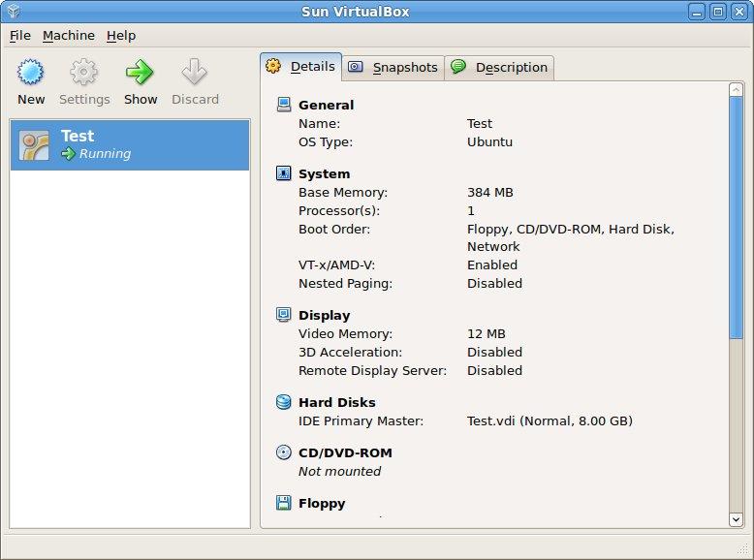Click the System chip icon

pyautogui.click(x=283, y=173)
